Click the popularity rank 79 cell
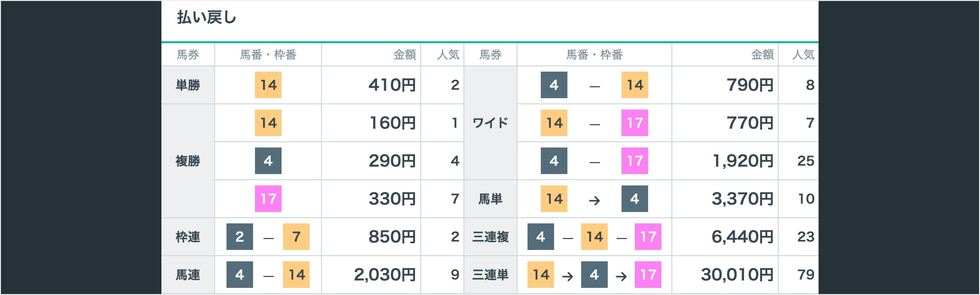Image resolution: width=980 pixels, height=295 pixels. [x=806, y=275]
